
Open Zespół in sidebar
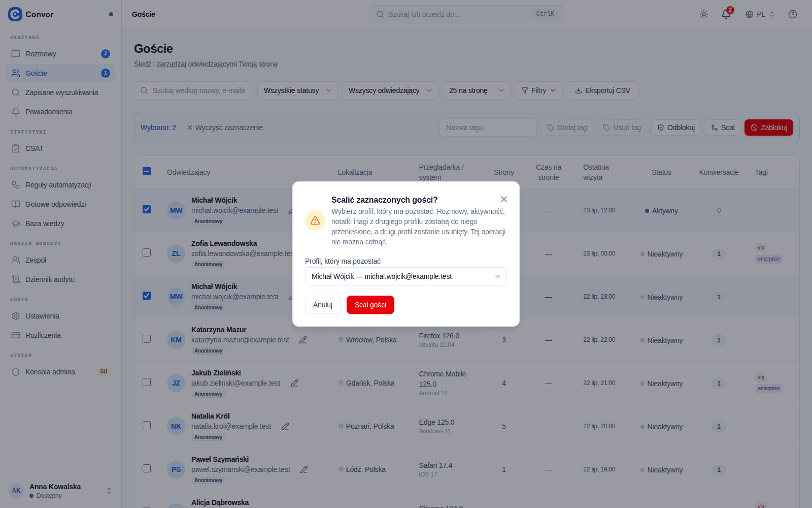60,260
